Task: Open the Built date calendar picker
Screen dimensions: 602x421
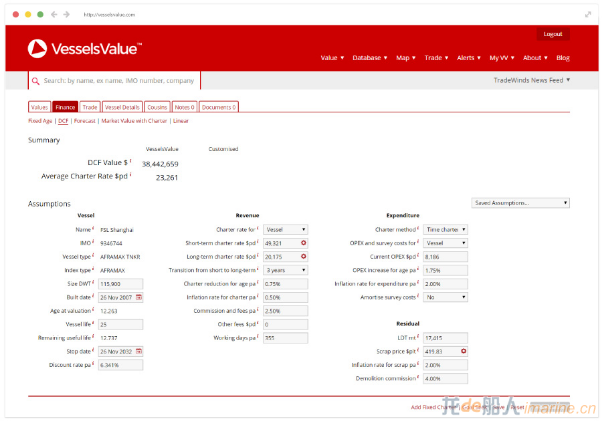Action: (139, 297)
